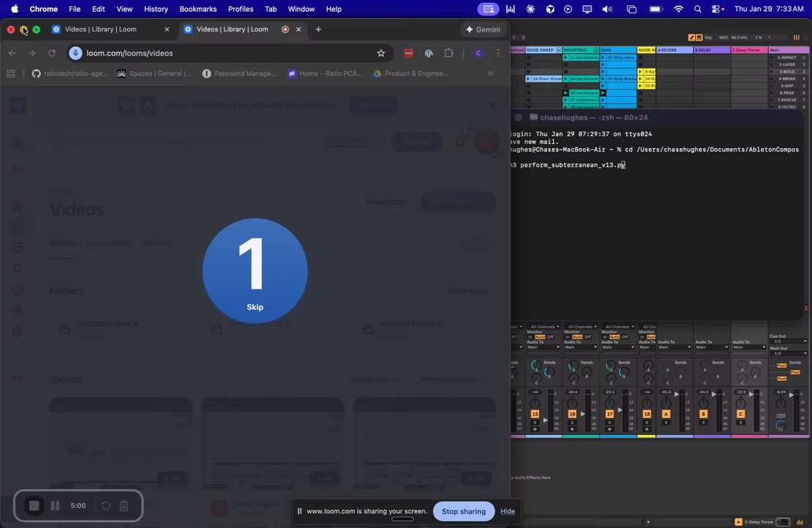
Task: Solo track 16 in Ableton mixer
Action: pyautogui.click(x=572, y=422)
